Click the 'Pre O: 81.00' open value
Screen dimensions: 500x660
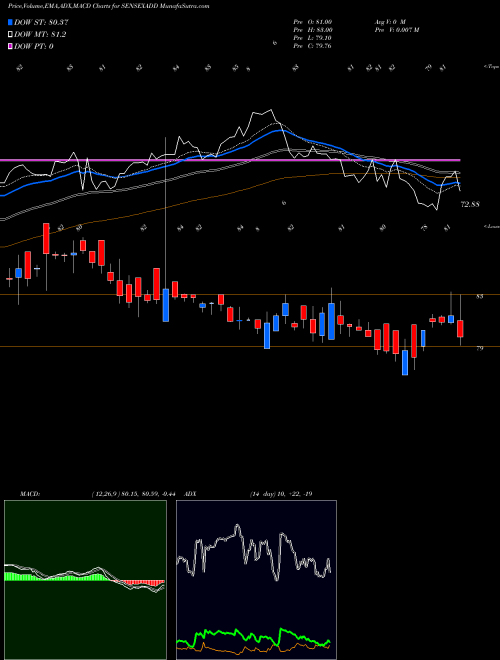click(313, 22)
